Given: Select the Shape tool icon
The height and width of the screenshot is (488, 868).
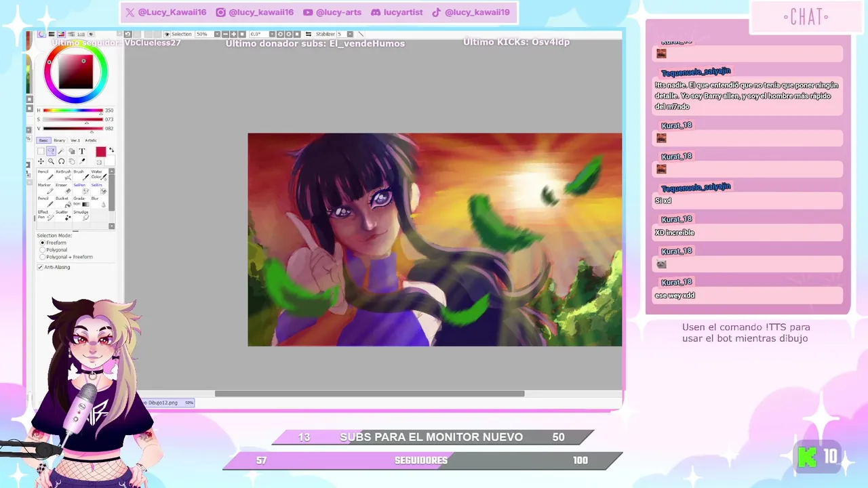Looking at the screenshot, I should (x=71, y=151).
